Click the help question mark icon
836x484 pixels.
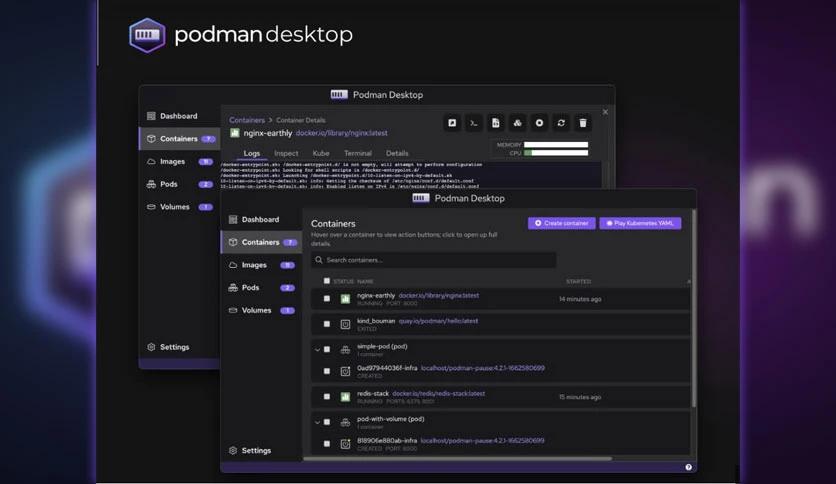pyautogui.click(x=688, y=467)
